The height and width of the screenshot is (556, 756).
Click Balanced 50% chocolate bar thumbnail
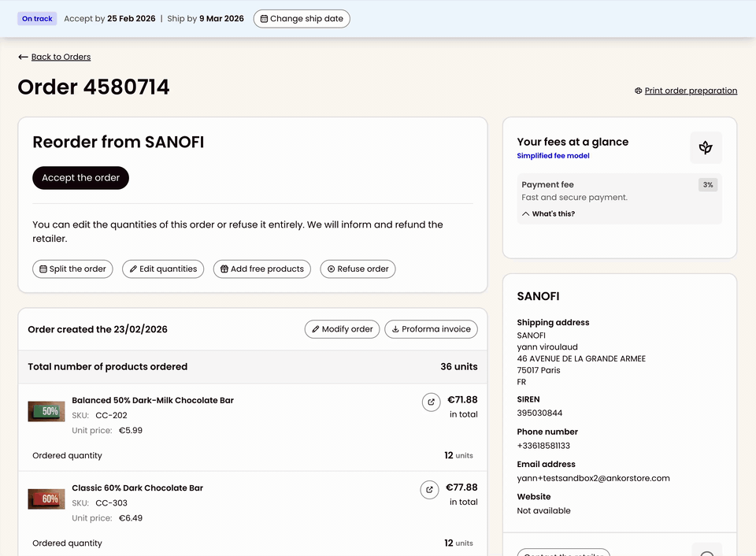point(46,411)
